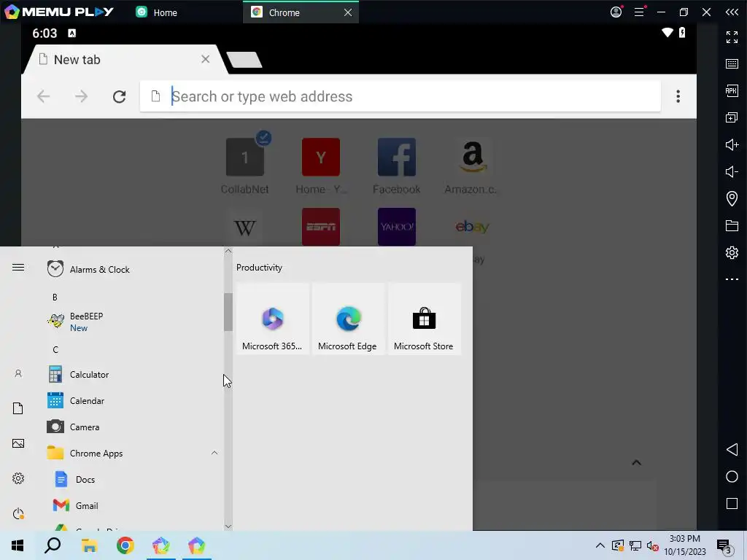The image size is (747, 560).
Task: Switch to MEmu Chrome tab
Action: (x=284, y=12)
